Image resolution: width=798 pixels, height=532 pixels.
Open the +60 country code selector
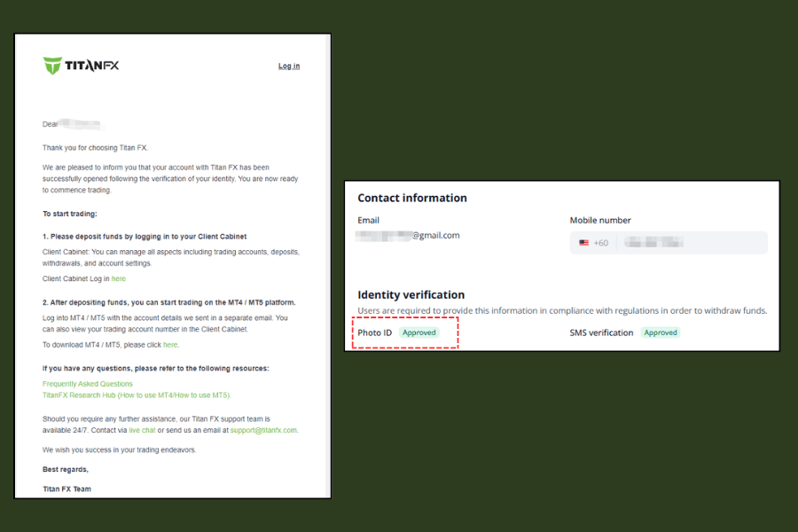600,243
